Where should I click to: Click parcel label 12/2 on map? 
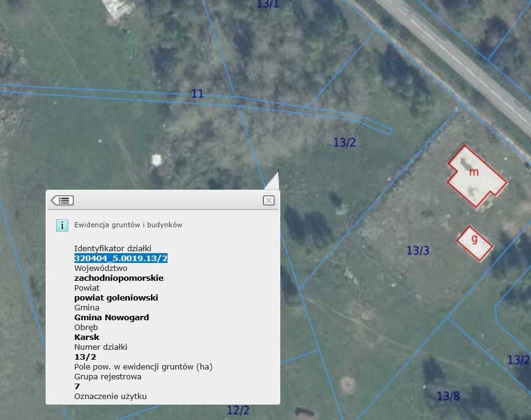[238, 410]
